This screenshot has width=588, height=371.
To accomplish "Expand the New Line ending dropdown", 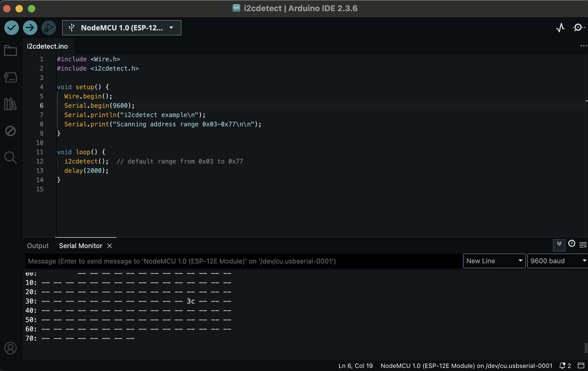I will [494, 261].
